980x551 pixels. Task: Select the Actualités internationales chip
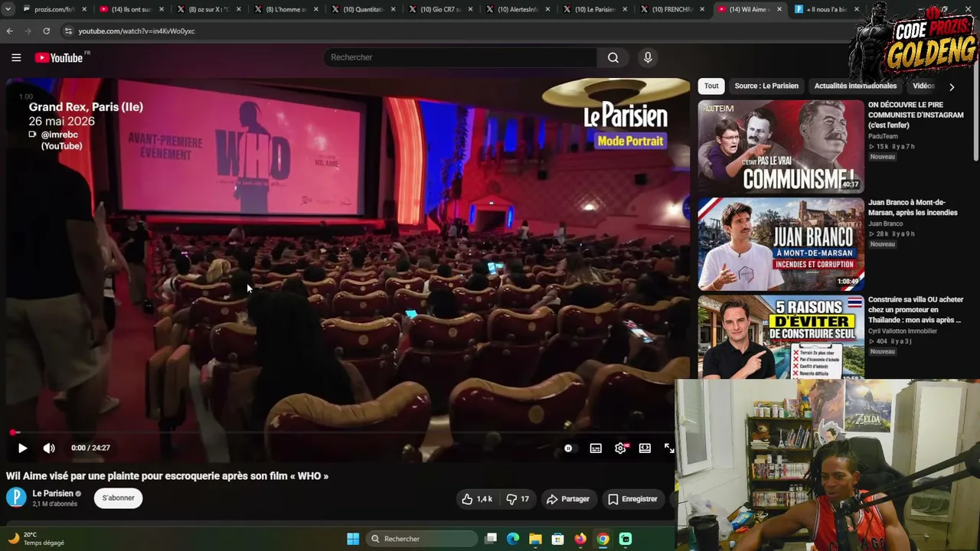855,86
